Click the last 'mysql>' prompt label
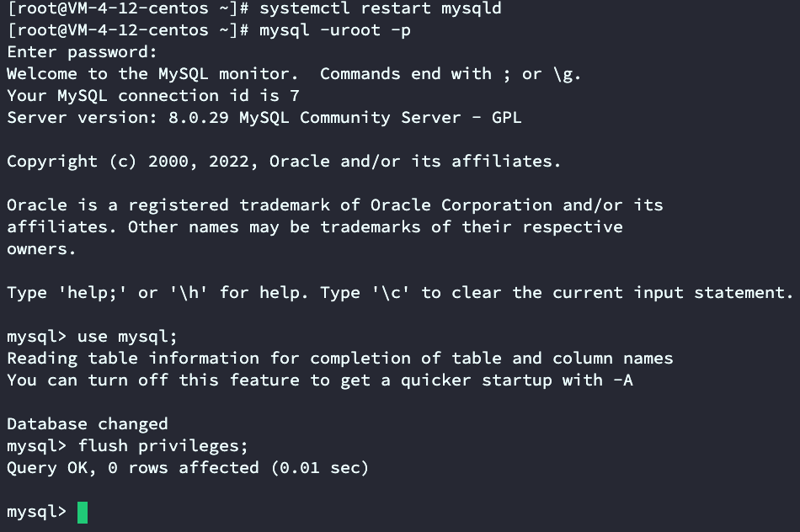This screenshot has height=532, width=800. click(36, 512)
